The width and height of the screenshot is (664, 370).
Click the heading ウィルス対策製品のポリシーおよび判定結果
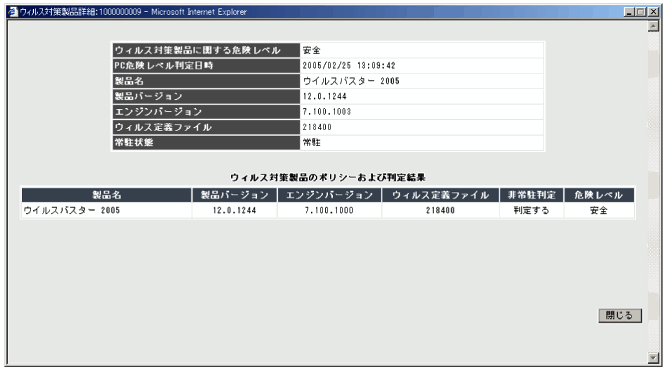coord(328,177)
